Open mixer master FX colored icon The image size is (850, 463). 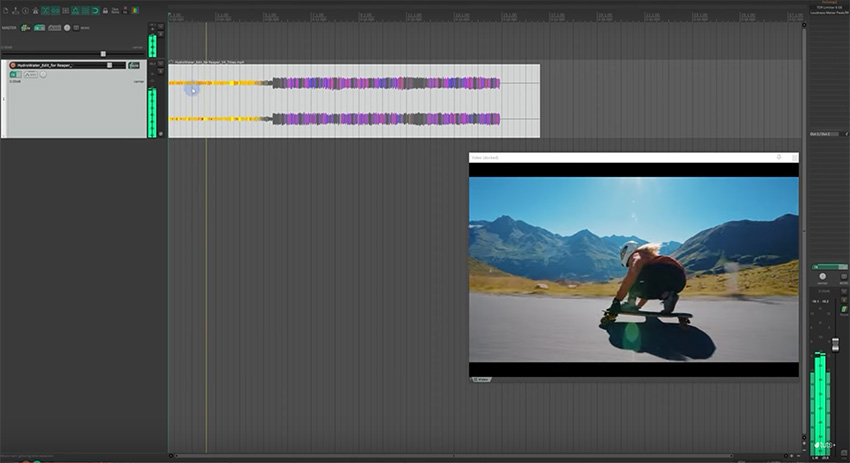pyautogui.click(x=844, y=309)
